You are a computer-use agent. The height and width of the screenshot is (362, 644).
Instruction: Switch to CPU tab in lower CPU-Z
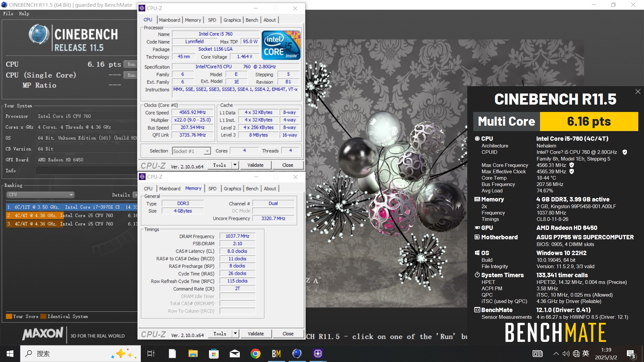pos(148,189)
